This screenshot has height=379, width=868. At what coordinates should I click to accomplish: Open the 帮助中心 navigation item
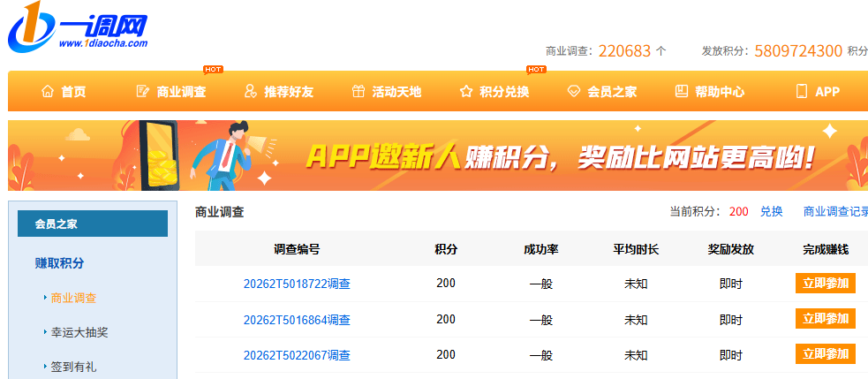720,92
